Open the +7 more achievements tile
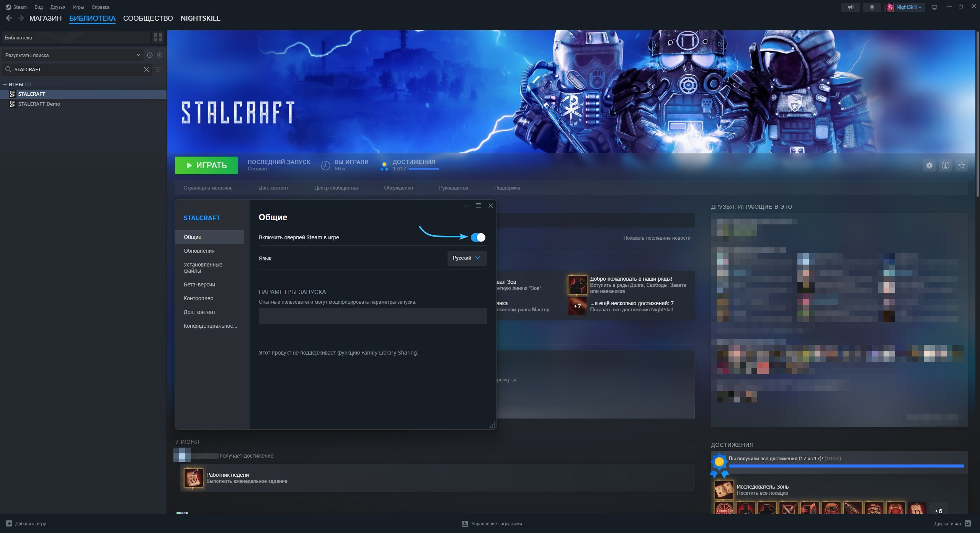Viewport: 980px width, 533px height. pos(577,306)
